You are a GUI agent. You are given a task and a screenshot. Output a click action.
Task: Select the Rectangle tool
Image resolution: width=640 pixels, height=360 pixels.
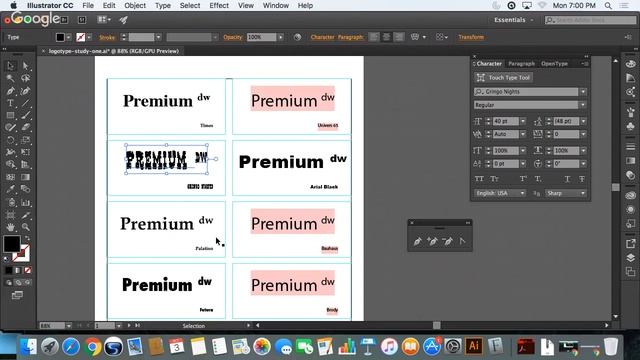(x=11, y=116)
